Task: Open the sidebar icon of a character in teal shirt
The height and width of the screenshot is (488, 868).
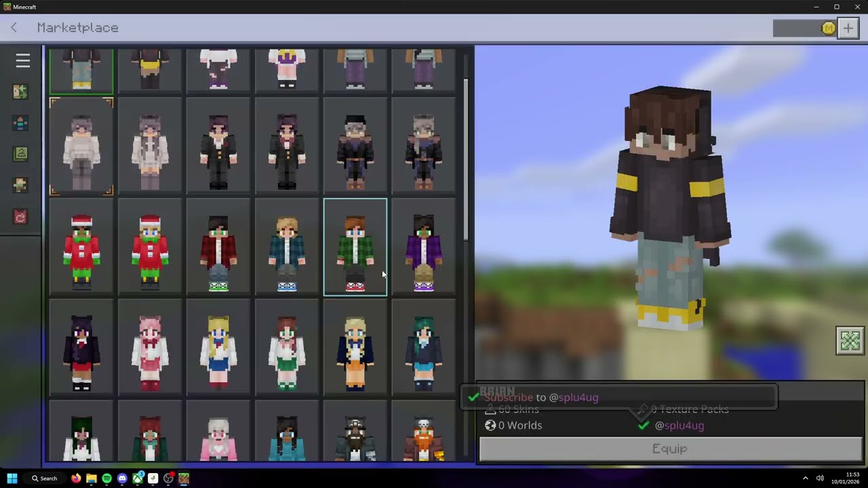Action: 20,123
